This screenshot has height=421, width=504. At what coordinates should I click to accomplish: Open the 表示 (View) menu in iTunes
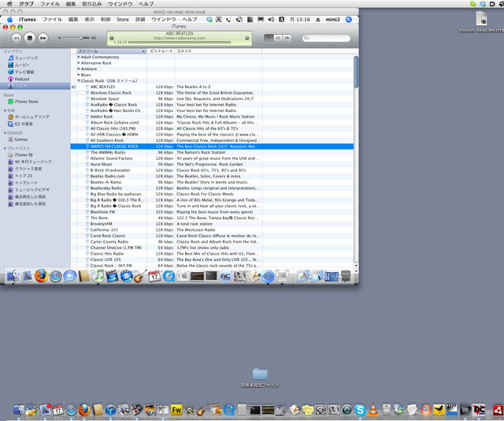[89, 20]
